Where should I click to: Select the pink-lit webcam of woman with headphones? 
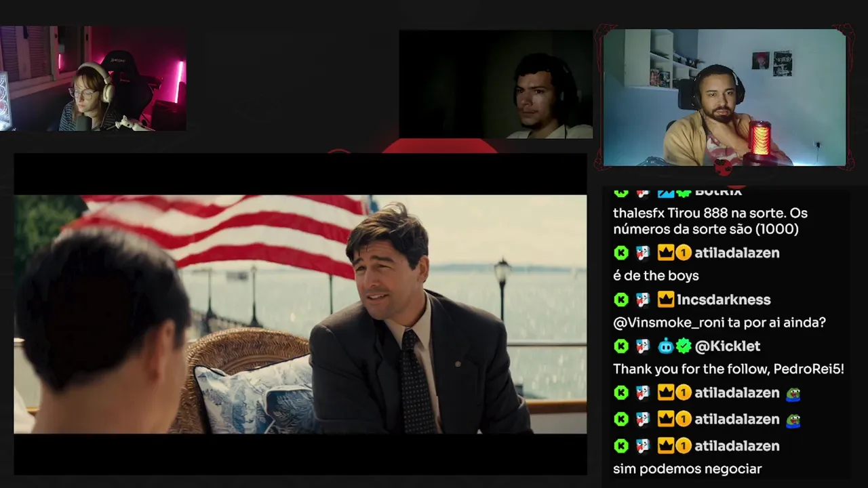point(93,79)
